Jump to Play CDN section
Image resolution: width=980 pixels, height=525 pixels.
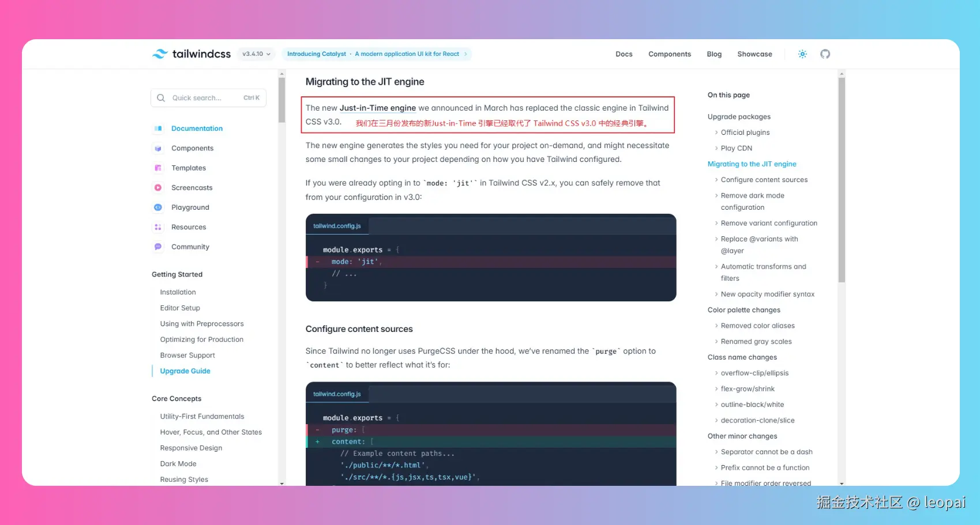(x=736, y=148)
